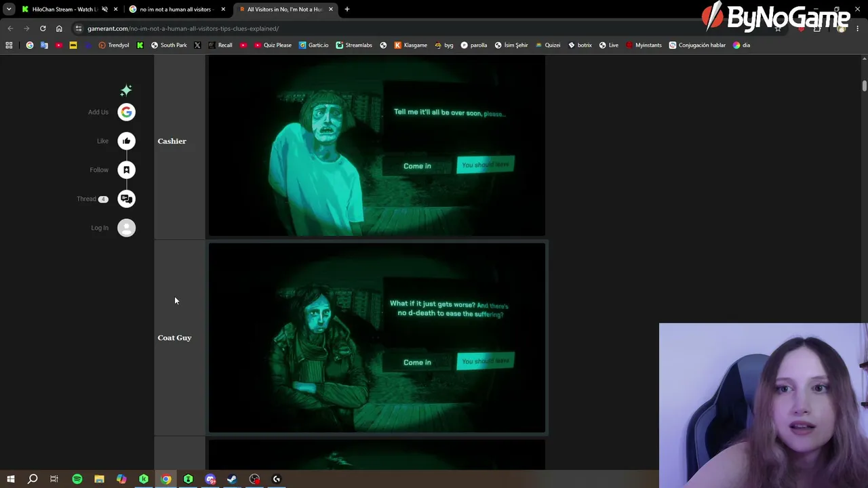The image size is (868, 488).
Task: Open Steam from the taskbar
Action: (232, 479)
